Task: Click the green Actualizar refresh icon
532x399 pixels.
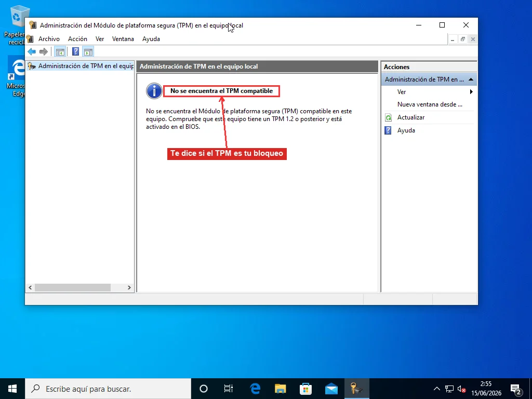Action: pyautogui.click(x=388, y=117)
